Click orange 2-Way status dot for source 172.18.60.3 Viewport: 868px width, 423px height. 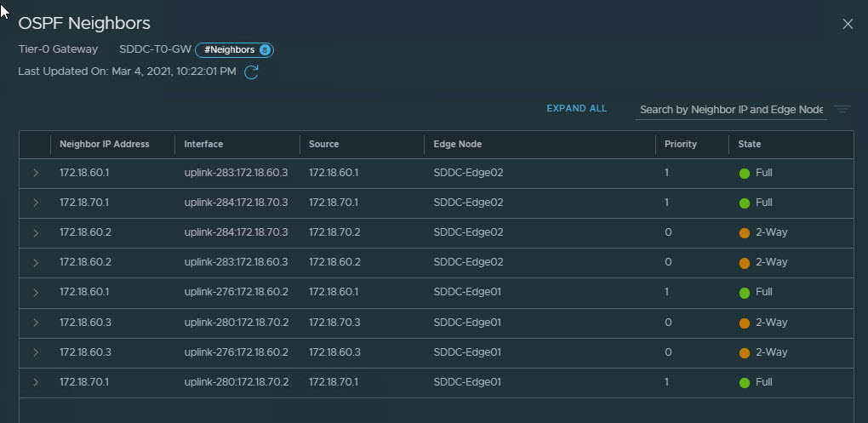pos(744,352)
